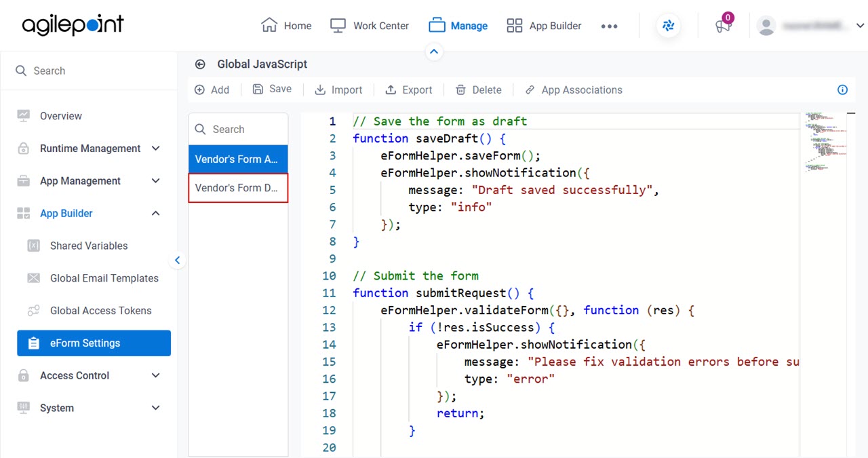This screenshot has width=868, height=458.
Task: Click the Shared Variables icon
Action: [33, 246]
